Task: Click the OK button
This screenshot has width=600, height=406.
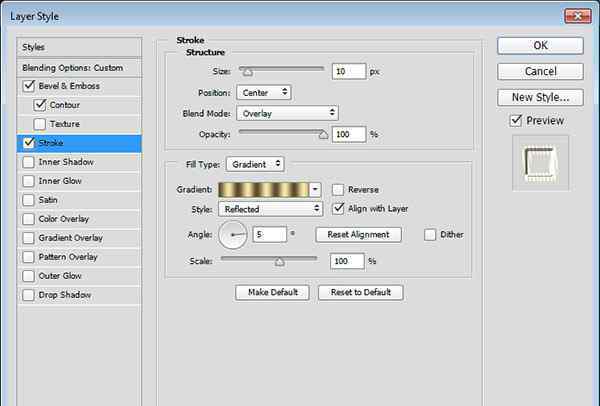Action: [540, 46]
